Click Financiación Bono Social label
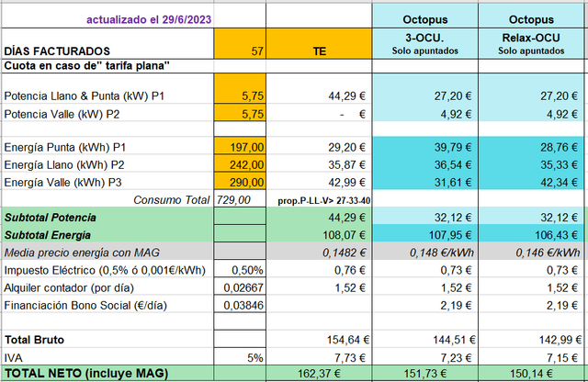The height and width of the screenshot is (382, 588). point(107,304)
